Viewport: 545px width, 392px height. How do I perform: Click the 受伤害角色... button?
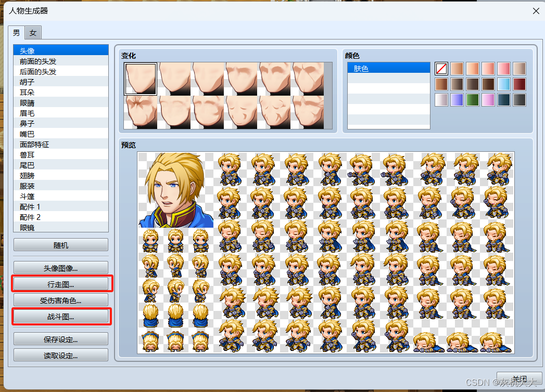(x=61, y=300)
